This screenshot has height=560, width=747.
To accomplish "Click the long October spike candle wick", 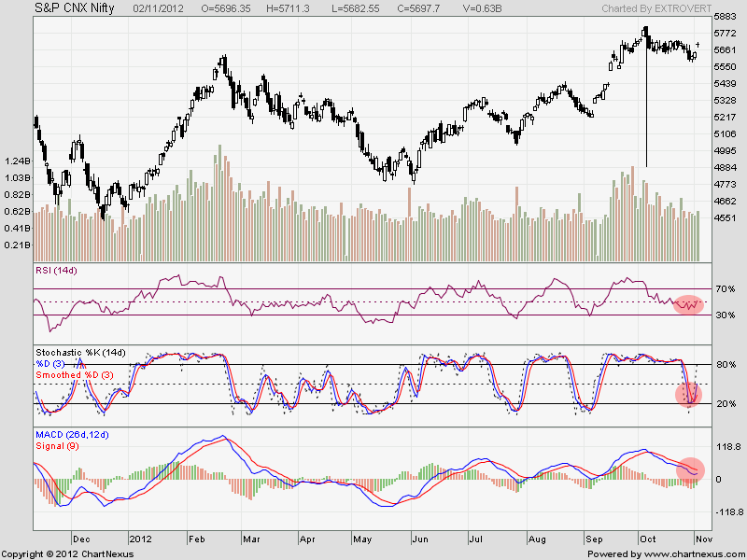I will tap(647, 112).
